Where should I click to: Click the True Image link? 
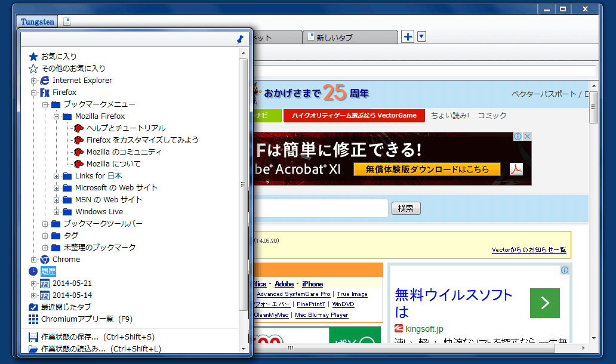tap(352, 294)
